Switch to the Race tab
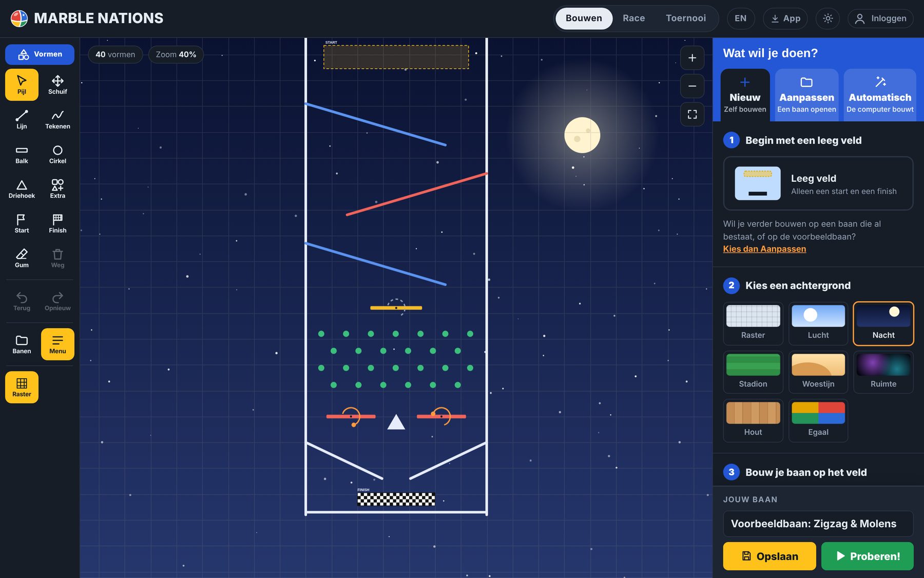The image size is (924, 578). tap(634, 18)
